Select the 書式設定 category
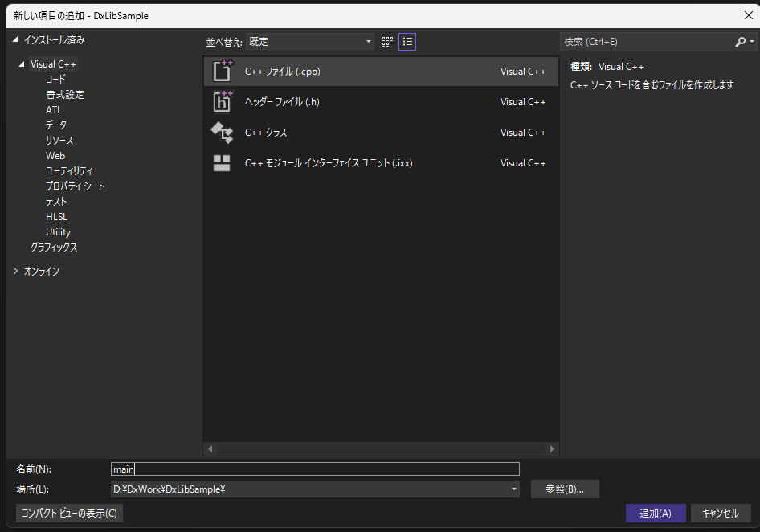Image resolution: width=760 pixels, height=532 pixels. pyautogui.click(x=65, y=95)
